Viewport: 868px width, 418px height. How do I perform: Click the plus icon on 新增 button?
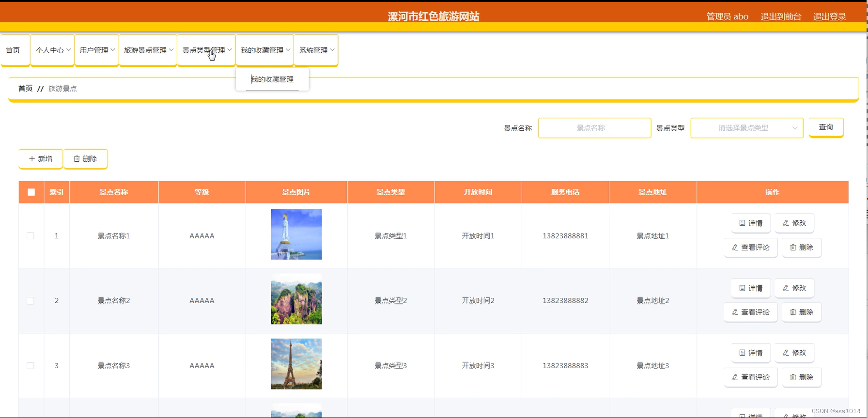(32, 159)
